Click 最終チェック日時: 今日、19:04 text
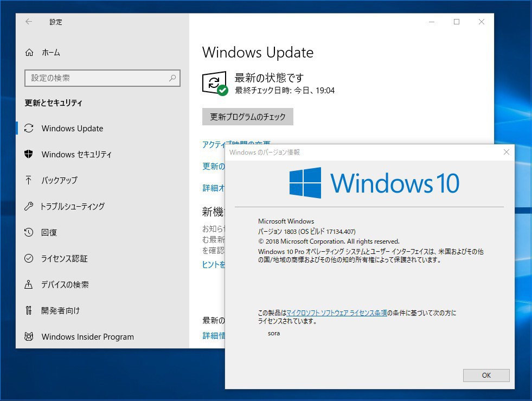Screen dimensions: 532x401 pyautogui.click(x=285, y=90)
